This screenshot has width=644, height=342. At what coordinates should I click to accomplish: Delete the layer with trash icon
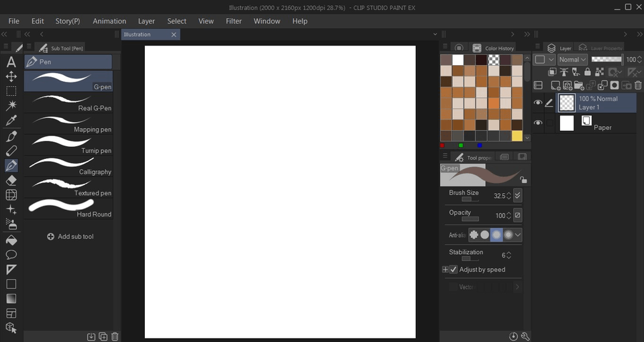pos(638,85)
